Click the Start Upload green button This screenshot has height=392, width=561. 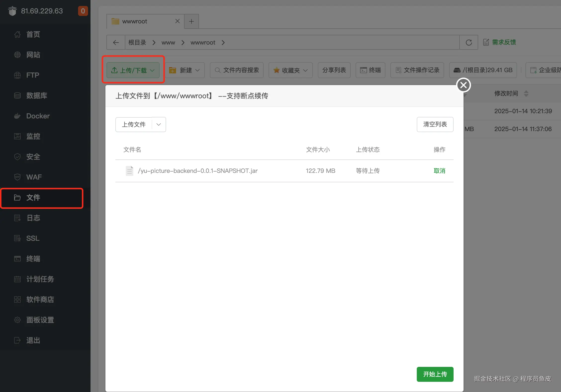(x=435, y=374)
